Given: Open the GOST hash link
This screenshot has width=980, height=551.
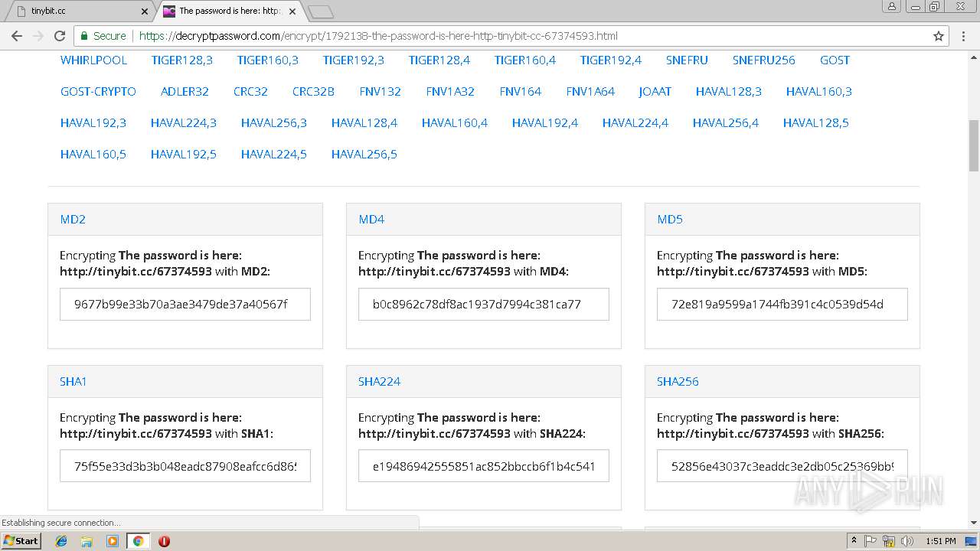Looking at the screenshot, I should point(835,60).
